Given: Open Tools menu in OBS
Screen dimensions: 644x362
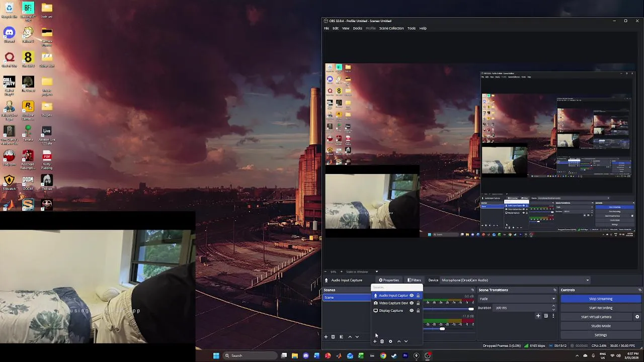Looking at the screenshot, I should click(412, 28).
